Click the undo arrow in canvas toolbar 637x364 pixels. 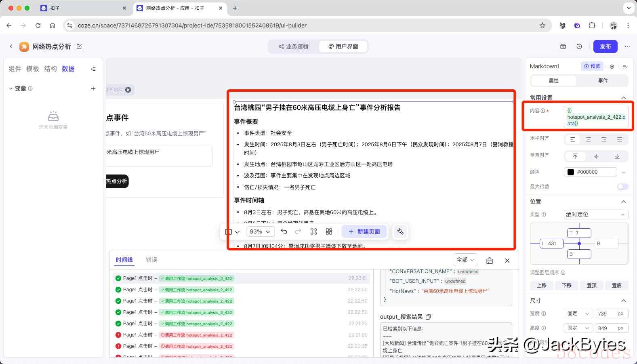pyautogui.click(x=284, y=231)
